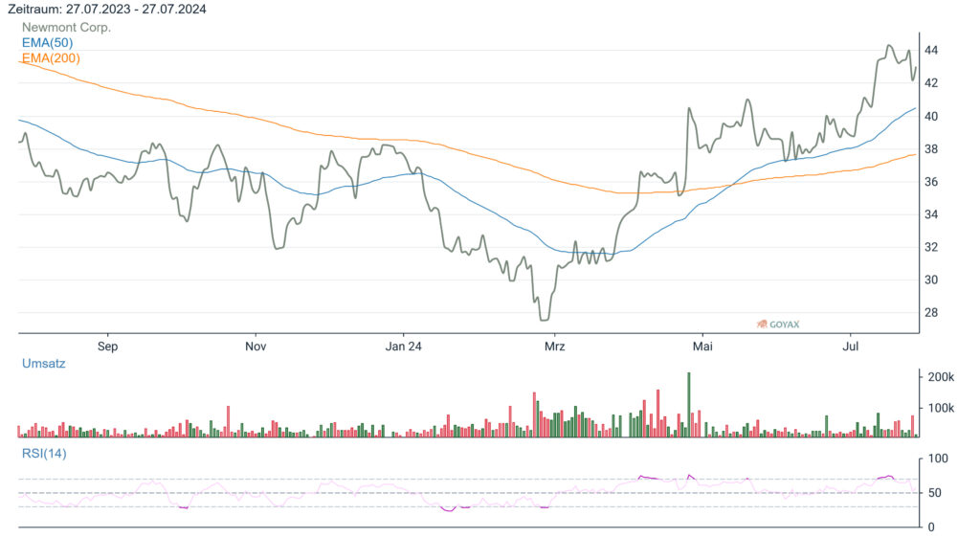980x560 pixels.
Task: Click the chart low point in March
Action: tap(543, 322)
